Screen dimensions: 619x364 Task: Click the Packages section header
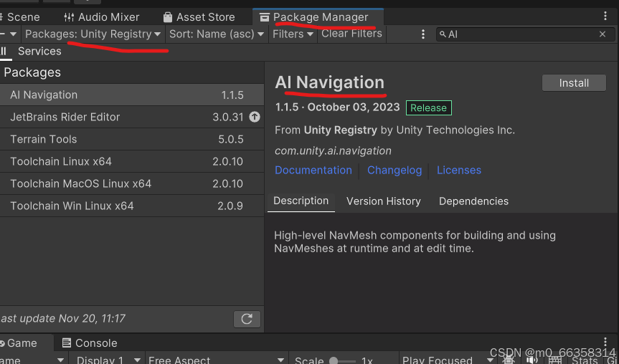32,72
